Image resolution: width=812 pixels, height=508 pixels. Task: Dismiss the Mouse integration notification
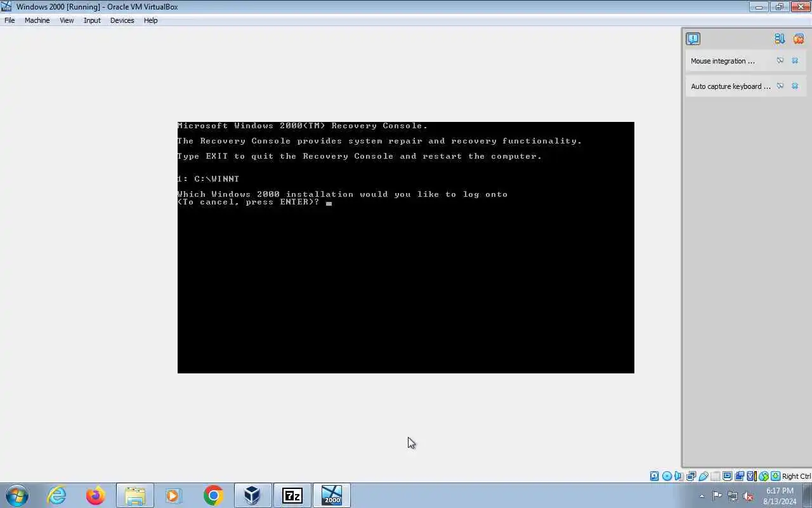(795, 61)
